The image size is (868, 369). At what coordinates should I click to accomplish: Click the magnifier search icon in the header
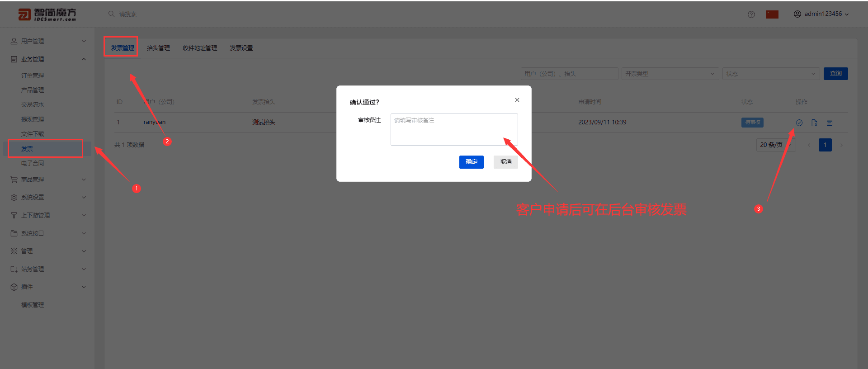coord(111,14)
